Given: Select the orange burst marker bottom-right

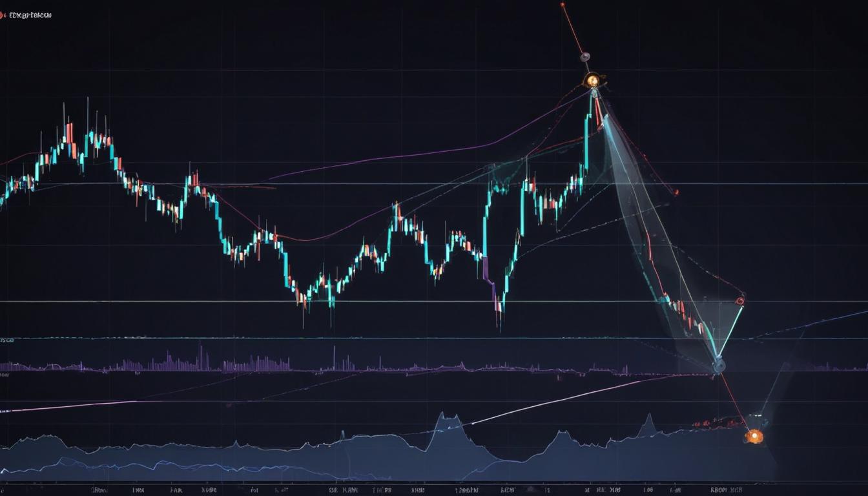Looking at the screenshot, I should pyautogui.click(x=754, y=437).
